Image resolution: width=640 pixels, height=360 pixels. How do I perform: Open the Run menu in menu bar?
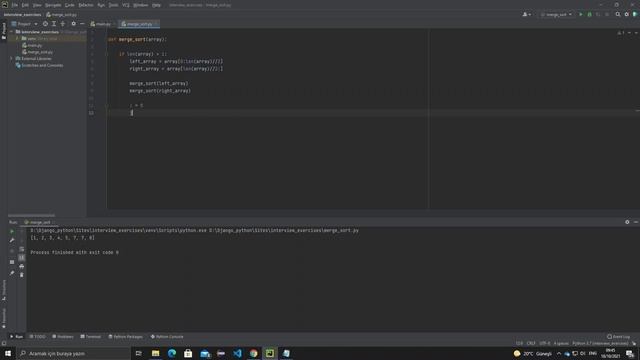pos(101,5)
